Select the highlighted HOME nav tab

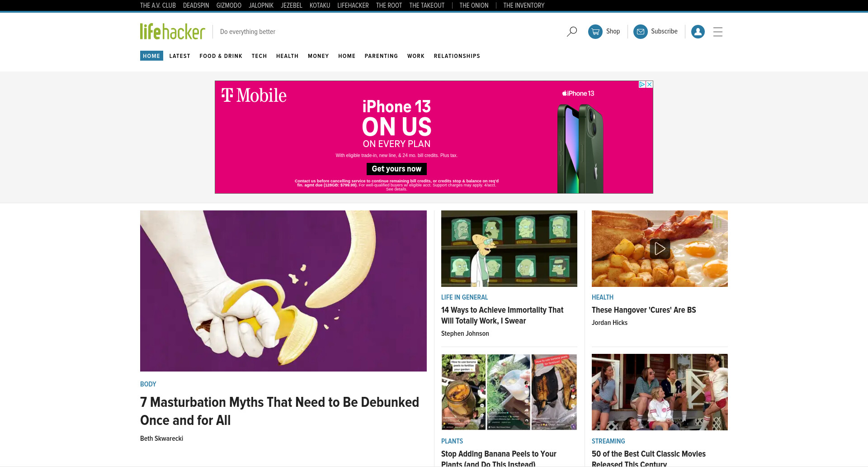151,56
